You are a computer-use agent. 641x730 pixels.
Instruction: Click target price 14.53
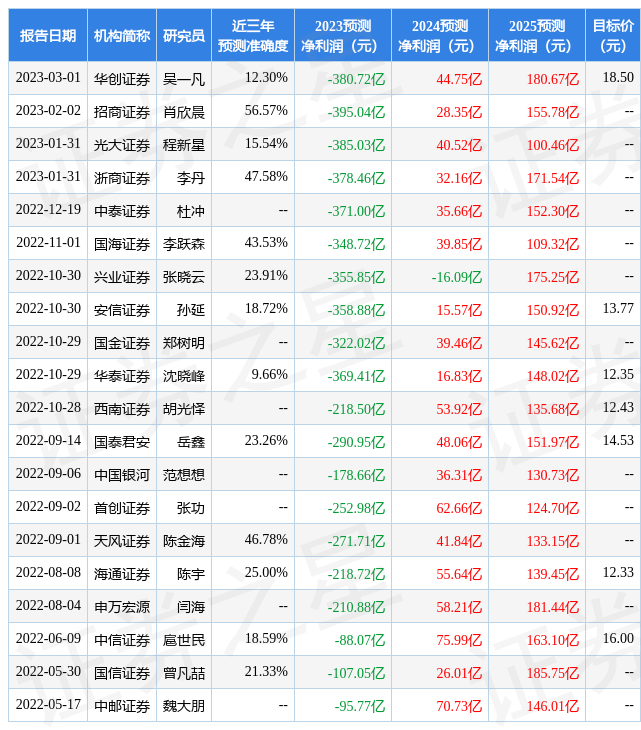(618, 440)
